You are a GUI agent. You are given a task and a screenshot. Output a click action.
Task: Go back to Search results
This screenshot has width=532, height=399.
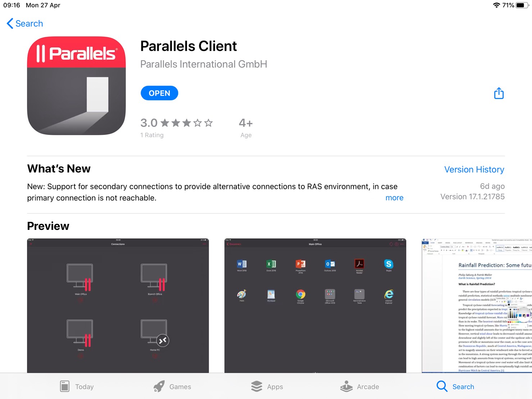point(25,24)
